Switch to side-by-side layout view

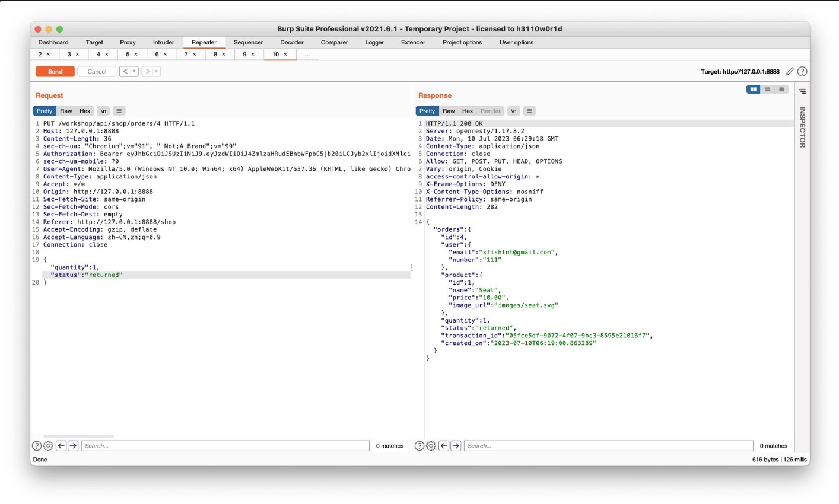point(754,90)
